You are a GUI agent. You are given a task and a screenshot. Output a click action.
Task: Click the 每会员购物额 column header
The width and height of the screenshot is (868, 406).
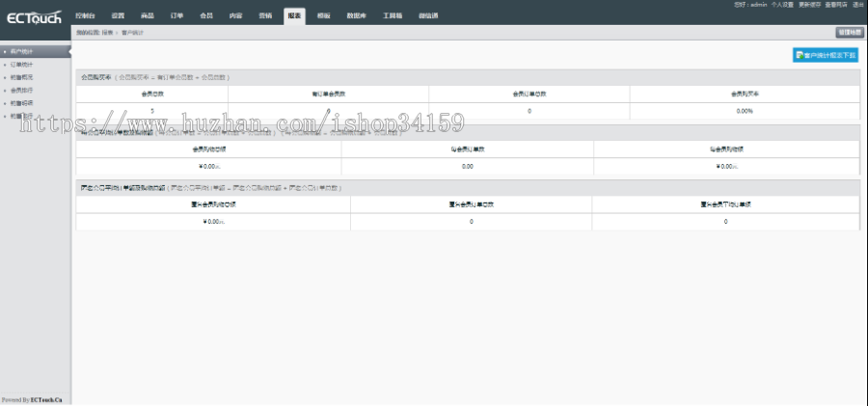[726, 149]
